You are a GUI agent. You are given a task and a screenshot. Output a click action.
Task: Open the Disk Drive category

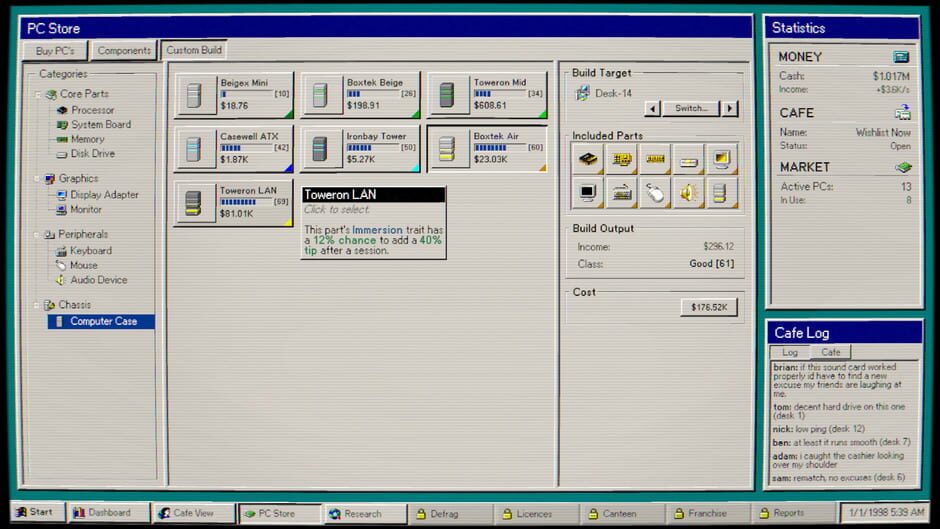pyautogui.click(x=85, y=154)
